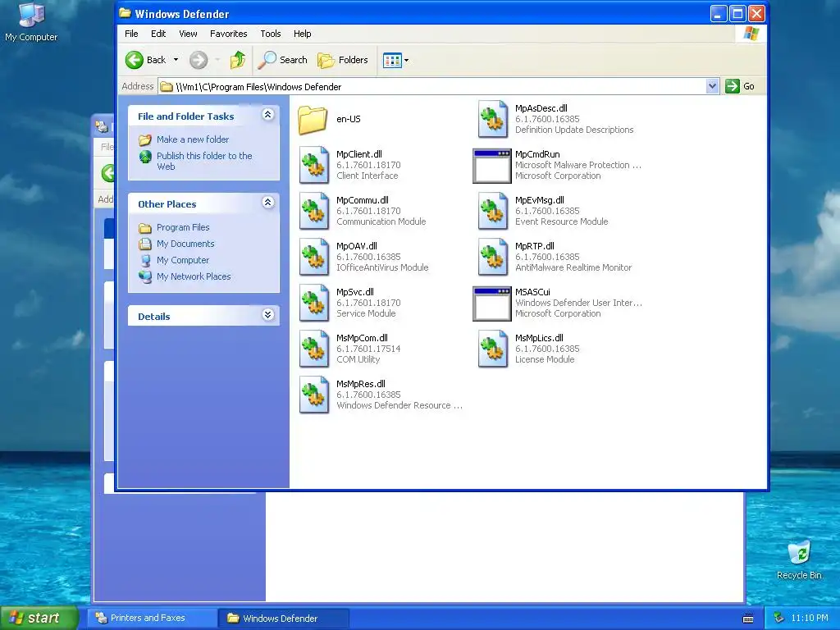Viewport: 840px width, 630px height.
Task: Click the green Go arrow button
Action: [733, 86]
